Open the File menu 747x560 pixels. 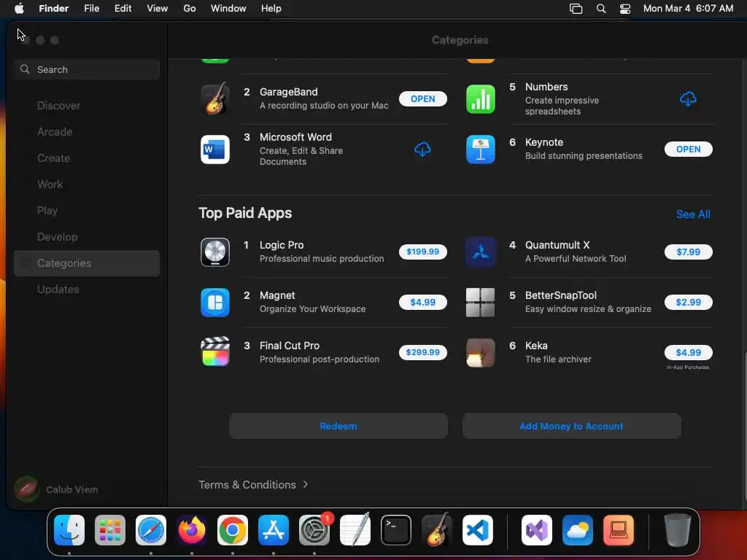tap(91, 9)
